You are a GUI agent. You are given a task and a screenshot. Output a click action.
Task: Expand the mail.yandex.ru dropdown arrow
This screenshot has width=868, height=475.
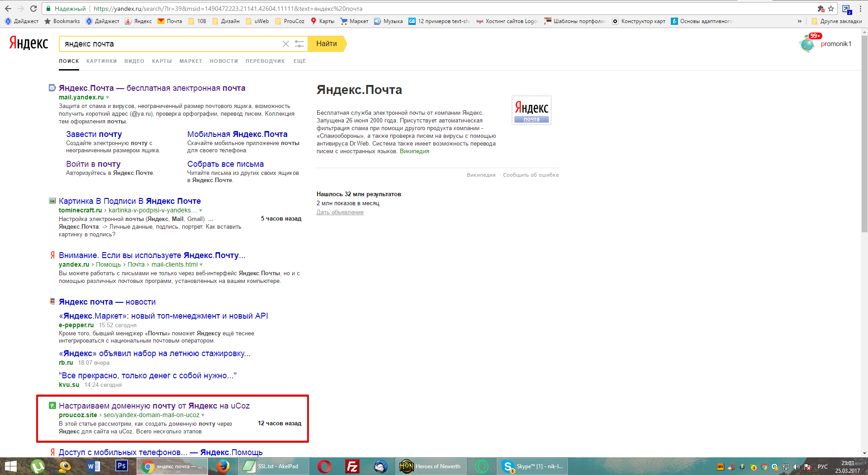[x=108, y=98]
